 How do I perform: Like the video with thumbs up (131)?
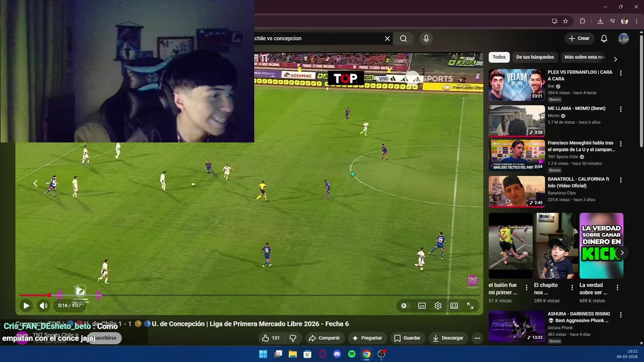point(271,338)
